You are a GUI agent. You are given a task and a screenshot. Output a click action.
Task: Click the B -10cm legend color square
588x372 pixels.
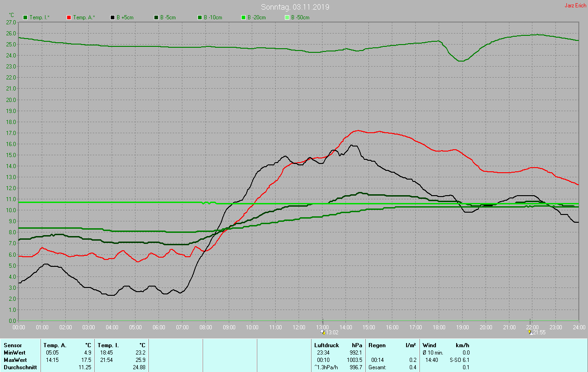point(200,17)
